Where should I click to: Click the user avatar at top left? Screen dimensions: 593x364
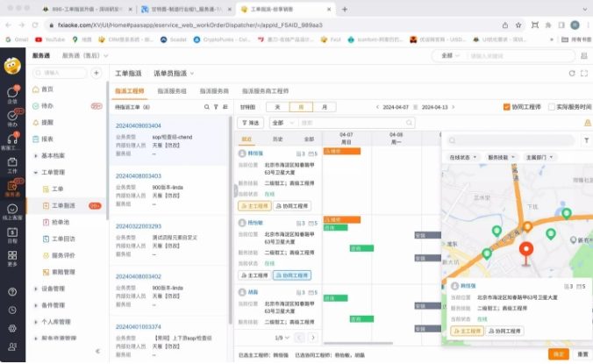pos(12,66)
